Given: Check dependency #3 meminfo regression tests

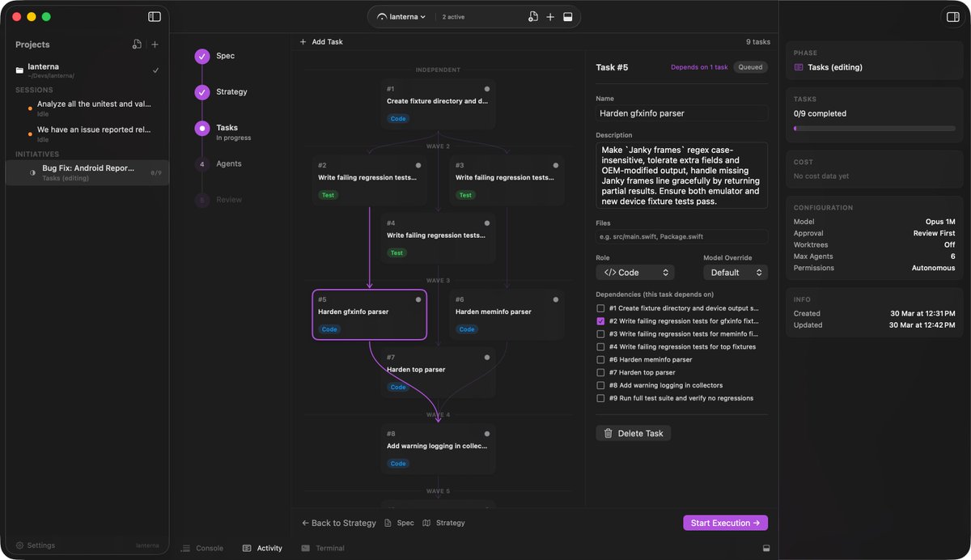Looking at the screenshot, I should tap(600, 333).
